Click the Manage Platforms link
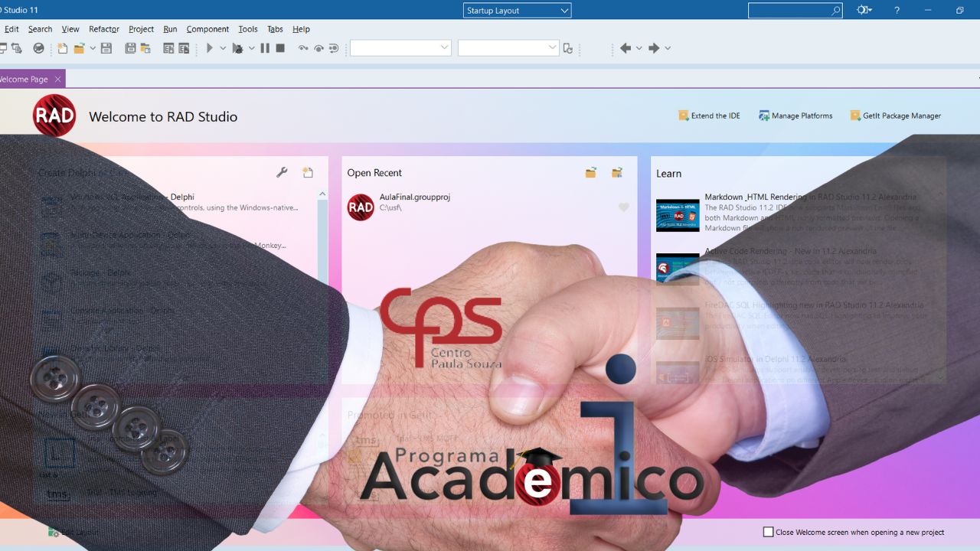The image size is (980, 551). point(795,116)
